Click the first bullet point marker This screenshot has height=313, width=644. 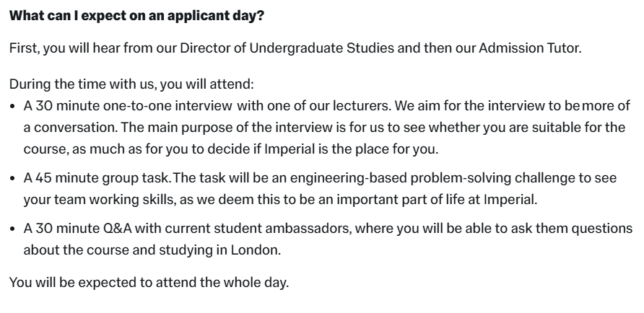(13, 106)
